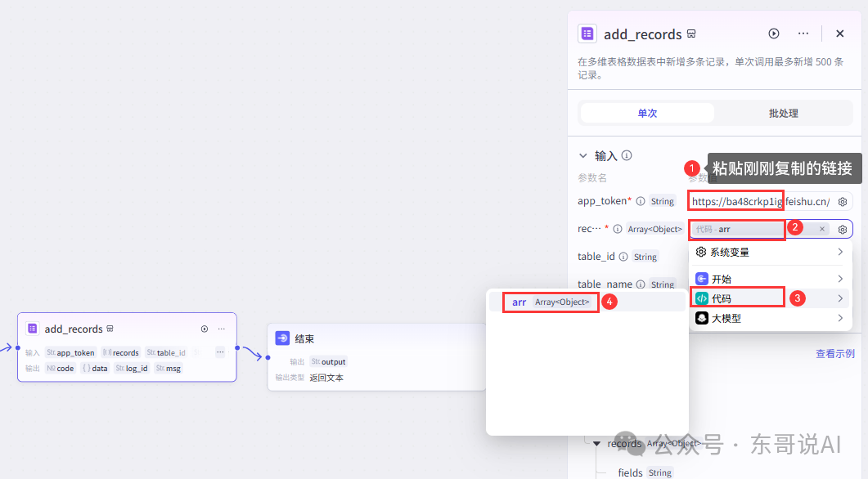
Task: Open panel more options ellipsis
Action: (x=803, y=34)
